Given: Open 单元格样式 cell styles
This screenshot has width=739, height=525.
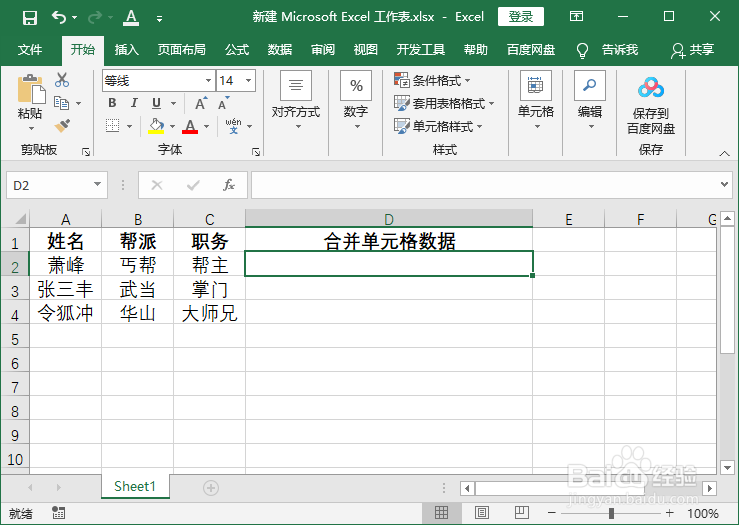Looking at the screenshot, I should click(438, 126).
